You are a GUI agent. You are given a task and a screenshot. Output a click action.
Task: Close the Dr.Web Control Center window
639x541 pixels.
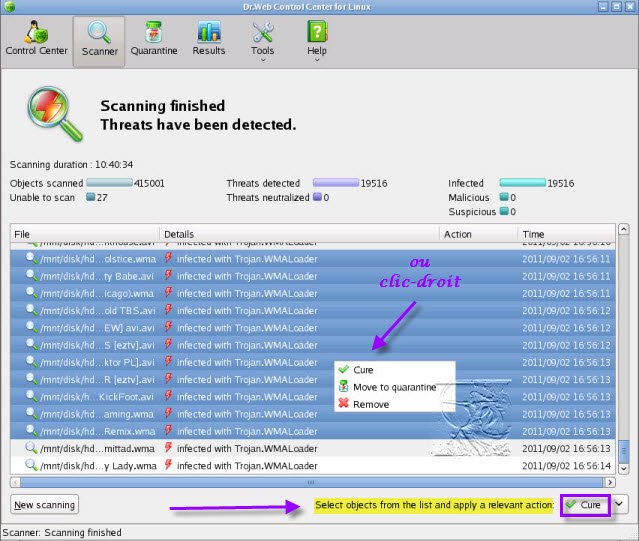pyautogui.click(x=630, y=7)
